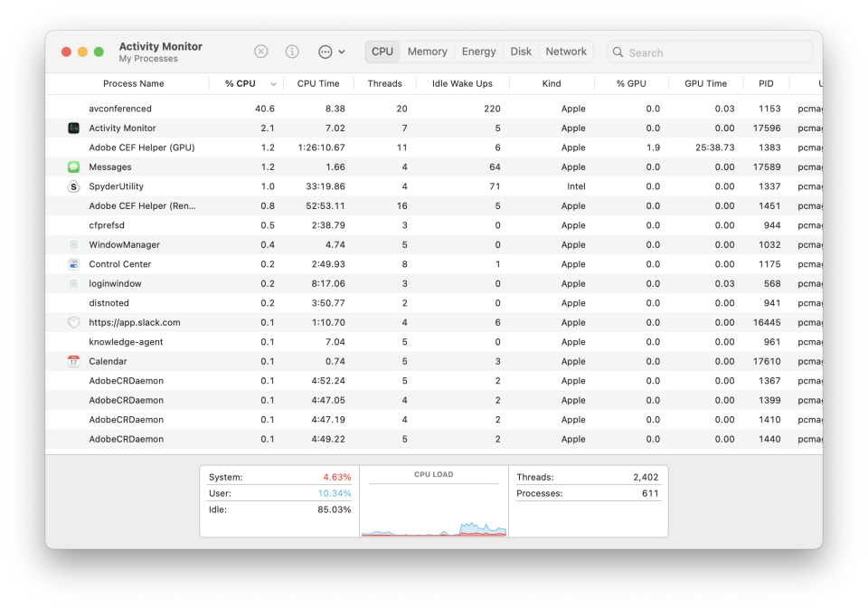This screenshot has width=868, height=609.
Task: Click the SpyderUtility process icon
Action: (x=74, y=186)
